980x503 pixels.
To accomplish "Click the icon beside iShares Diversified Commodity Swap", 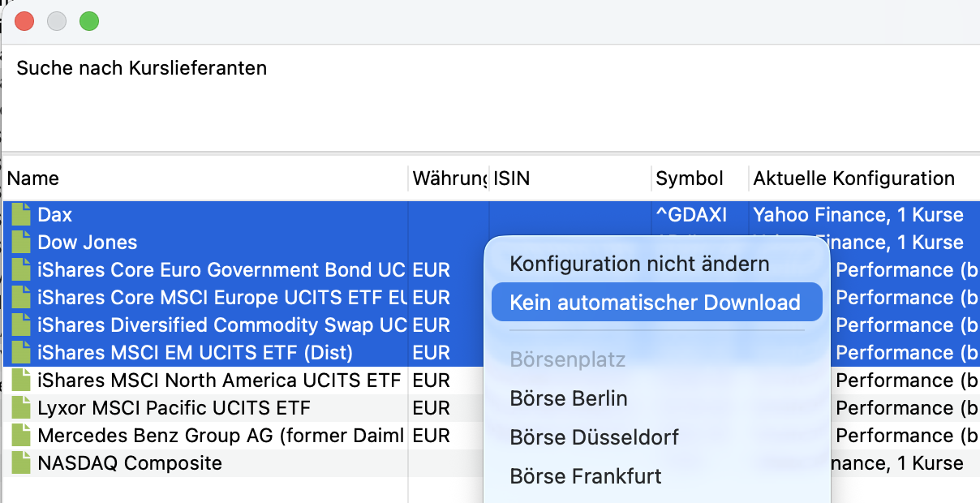I will coord(19,325).
